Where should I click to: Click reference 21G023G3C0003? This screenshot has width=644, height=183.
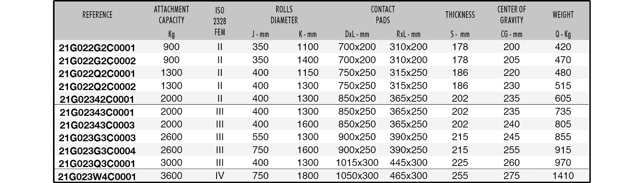click(x=97, y=138)
